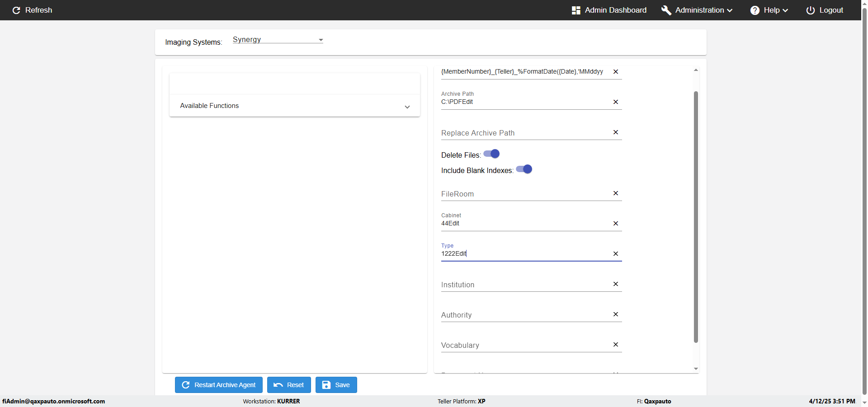The width and height of the screenshot is (868, 407).
Task: Clear the Cabinet field using X icon
Action: [x=615, y=224]
